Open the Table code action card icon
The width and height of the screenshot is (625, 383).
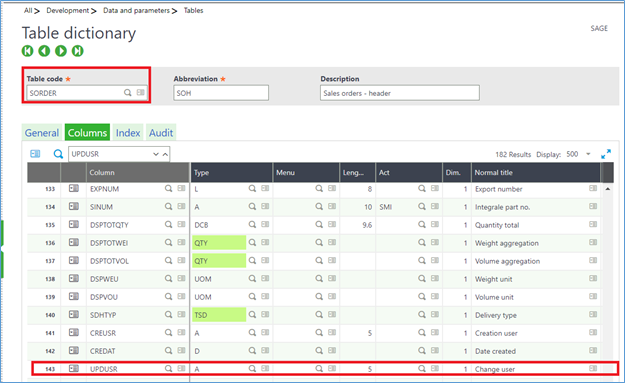pos(141,92)
